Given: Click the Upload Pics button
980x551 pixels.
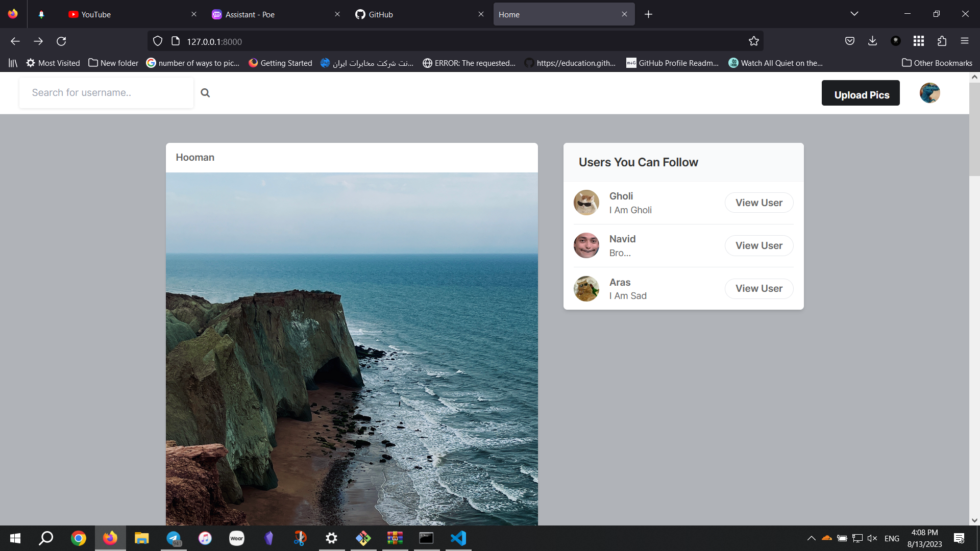Looking at the screenshot, I should click(861, 94).
